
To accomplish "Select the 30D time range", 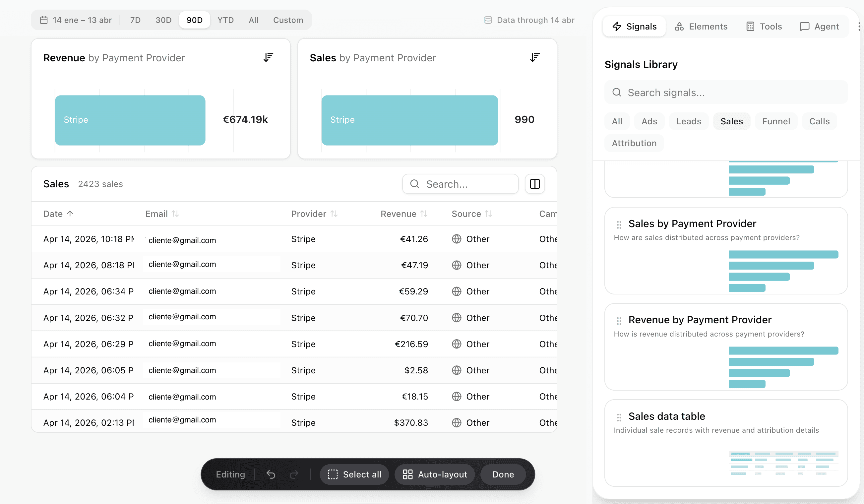I will pos(163,20).
